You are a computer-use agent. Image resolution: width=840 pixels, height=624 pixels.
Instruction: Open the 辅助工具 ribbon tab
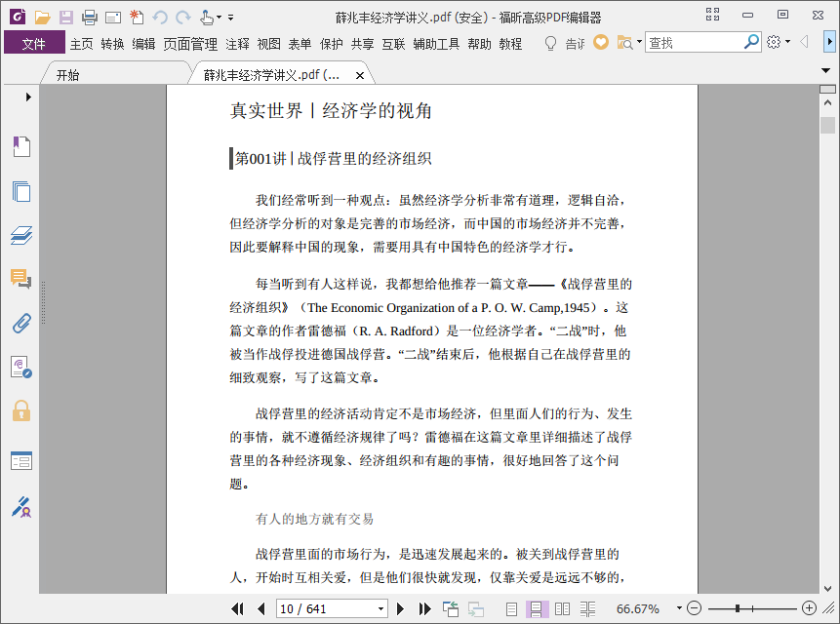[x=436, y=43]
